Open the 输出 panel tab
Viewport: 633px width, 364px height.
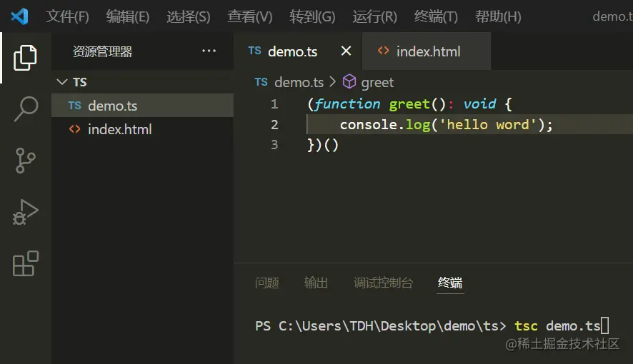pyautogui.click(x=316, y=283)
